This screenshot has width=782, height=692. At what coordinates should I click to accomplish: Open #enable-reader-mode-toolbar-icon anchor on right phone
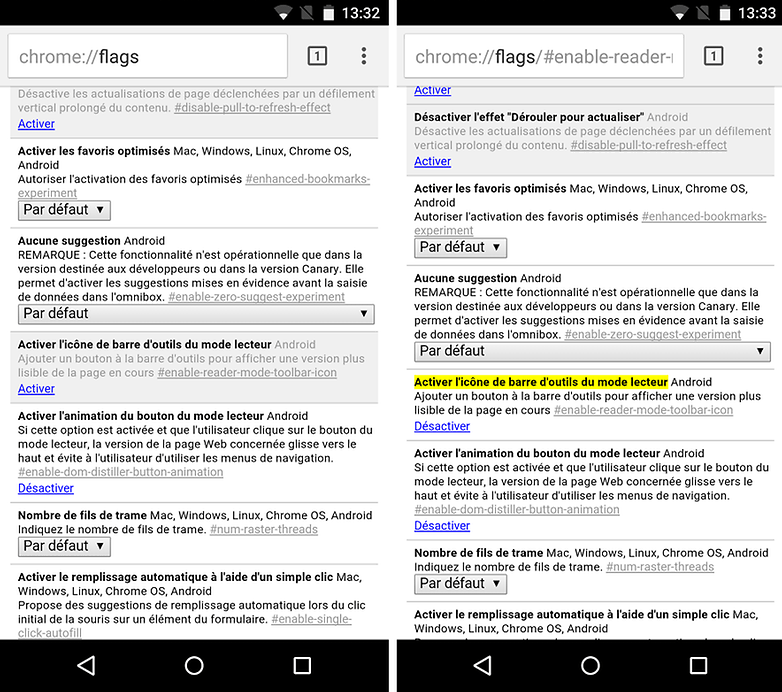click(x=643, y=410)
